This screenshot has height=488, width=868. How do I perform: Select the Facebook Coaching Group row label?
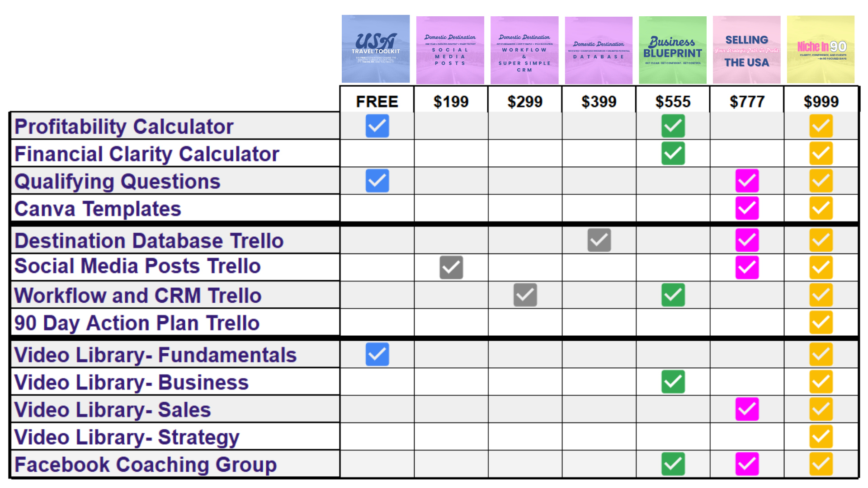click(x=146, y=465)
